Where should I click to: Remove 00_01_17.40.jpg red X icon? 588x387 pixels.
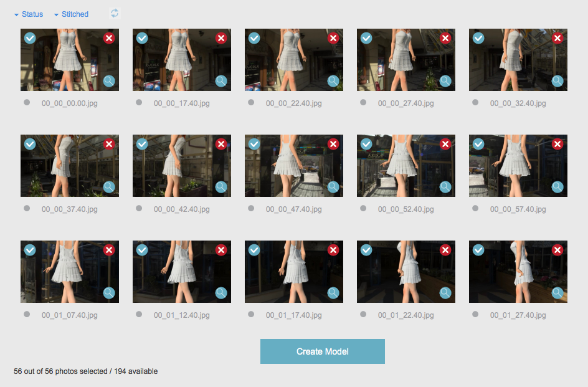click(333, 250)
